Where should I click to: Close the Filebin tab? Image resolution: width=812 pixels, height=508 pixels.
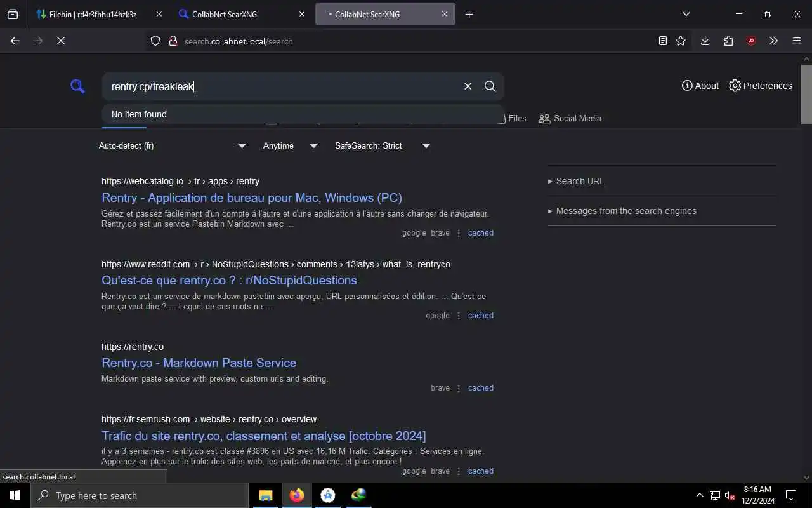click(x=159, y=14)
